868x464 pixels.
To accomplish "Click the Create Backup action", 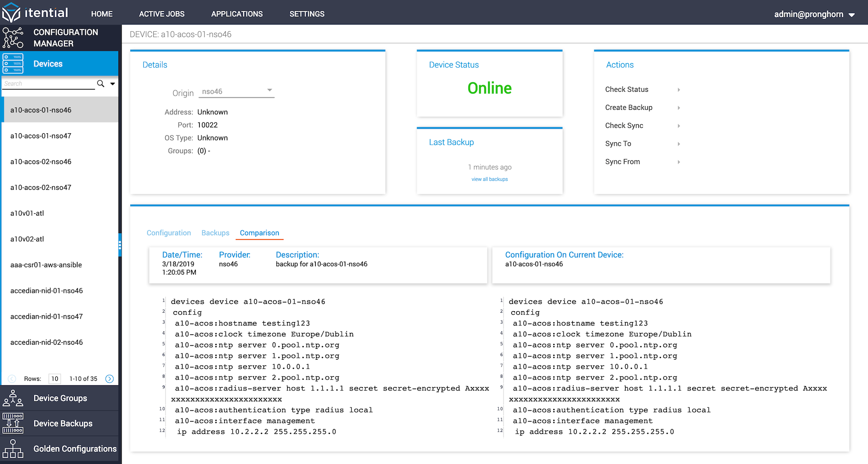I will click(x=629, y=108).
